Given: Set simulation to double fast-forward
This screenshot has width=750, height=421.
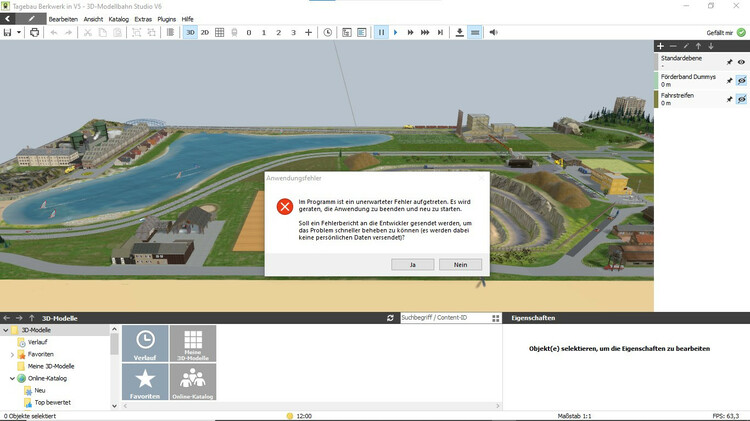Looking at the screenshot, I should click(x=410, y=33).
